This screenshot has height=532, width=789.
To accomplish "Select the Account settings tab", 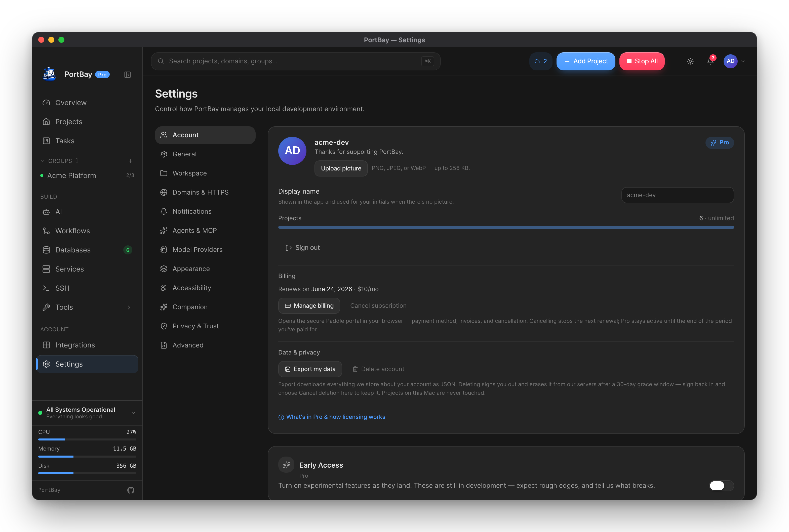I will tap(205, 135).
